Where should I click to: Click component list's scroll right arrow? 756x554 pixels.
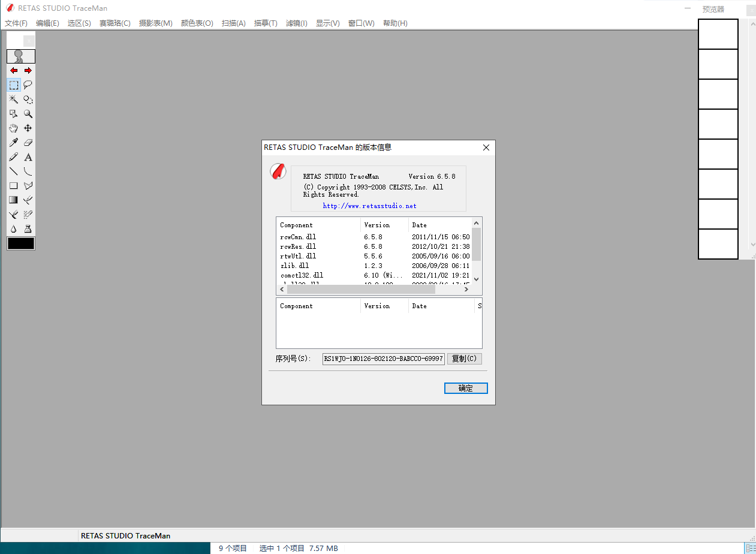pyautogui.click(x=466, y=289)
